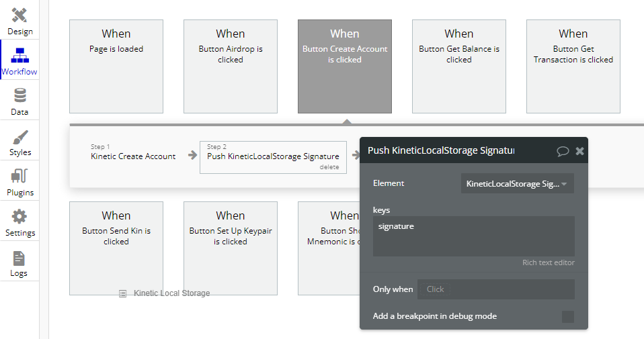Click the comment bubble icon in popup
Viewport: 644px width, 339px height.
click(x=563, y=151)
